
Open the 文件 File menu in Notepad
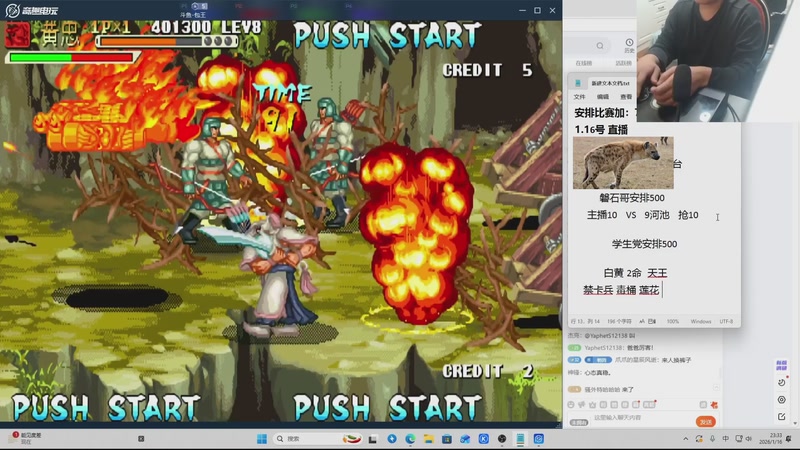[x=579, y=97]
